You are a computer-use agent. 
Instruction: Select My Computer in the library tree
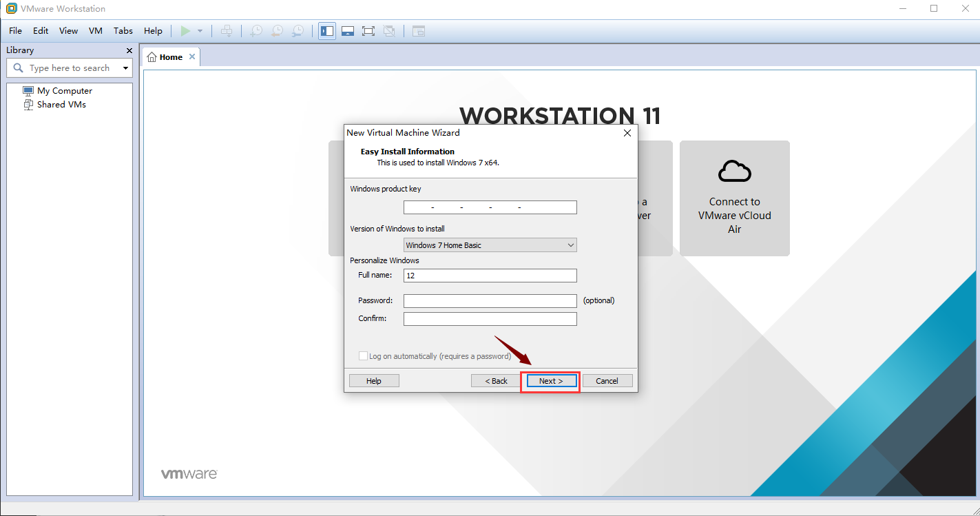tap(64, 91)
